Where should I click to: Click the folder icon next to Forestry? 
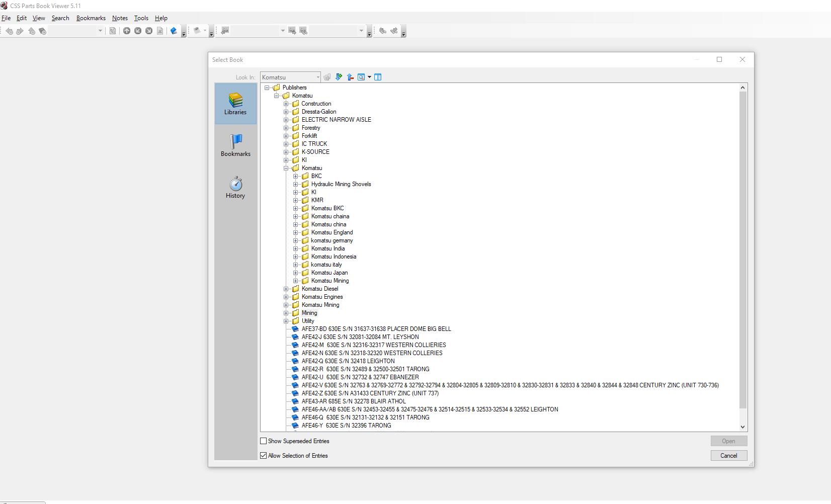point(295,128)
